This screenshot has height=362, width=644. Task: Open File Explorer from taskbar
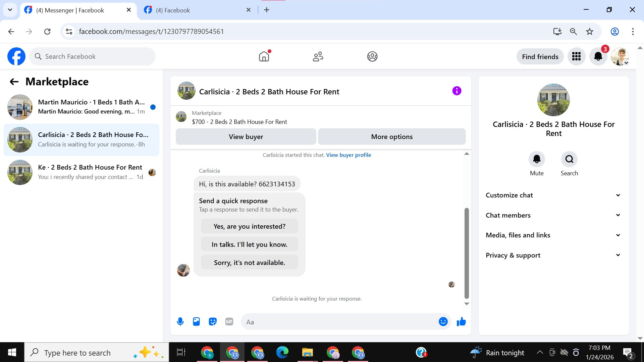307,352
